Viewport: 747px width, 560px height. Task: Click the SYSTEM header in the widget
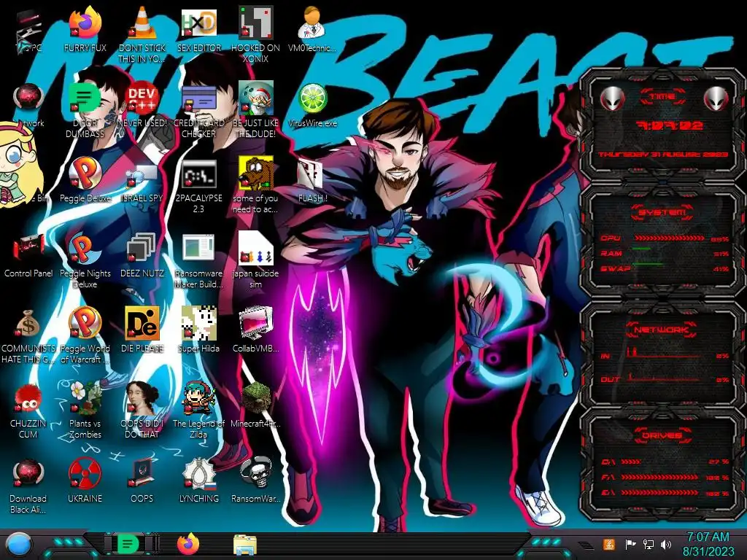coord(662,212)
